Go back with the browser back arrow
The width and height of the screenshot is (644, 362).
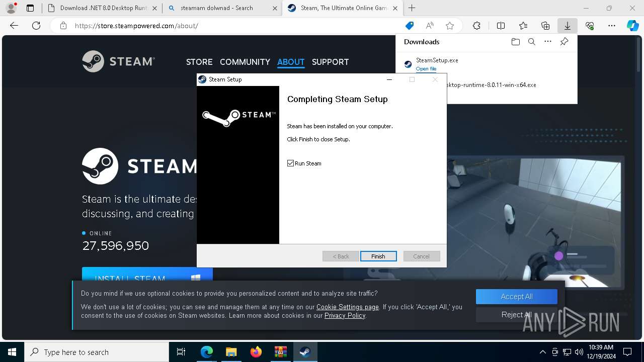tap(14, 26)
